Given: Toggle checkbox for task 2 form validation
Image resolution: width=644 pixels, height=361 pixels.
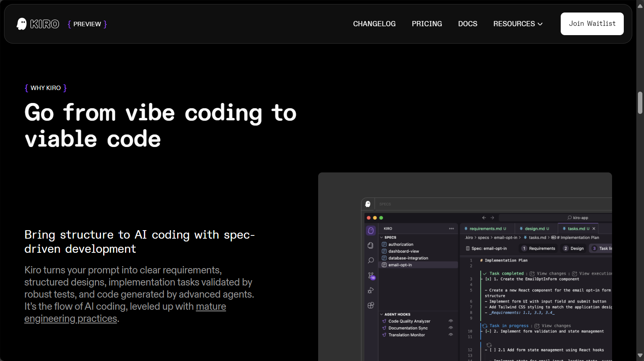Looking at the screenshot, I should point(488,331).
